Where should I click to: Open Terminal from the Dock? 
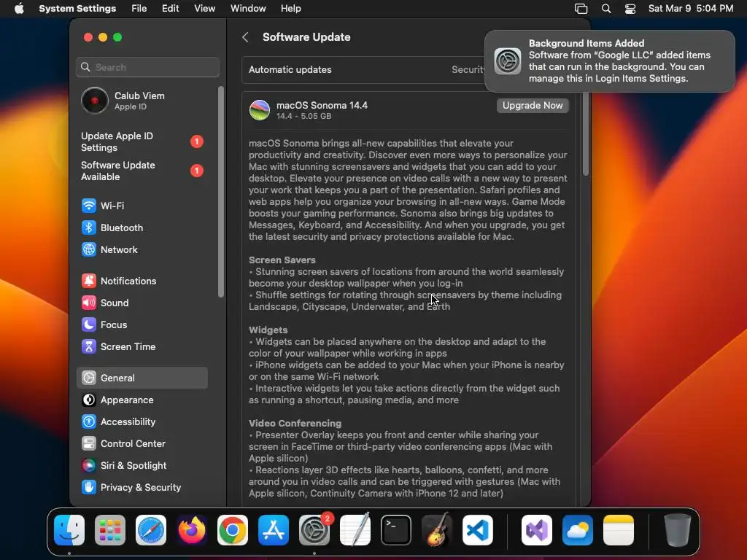coord(396,530)
